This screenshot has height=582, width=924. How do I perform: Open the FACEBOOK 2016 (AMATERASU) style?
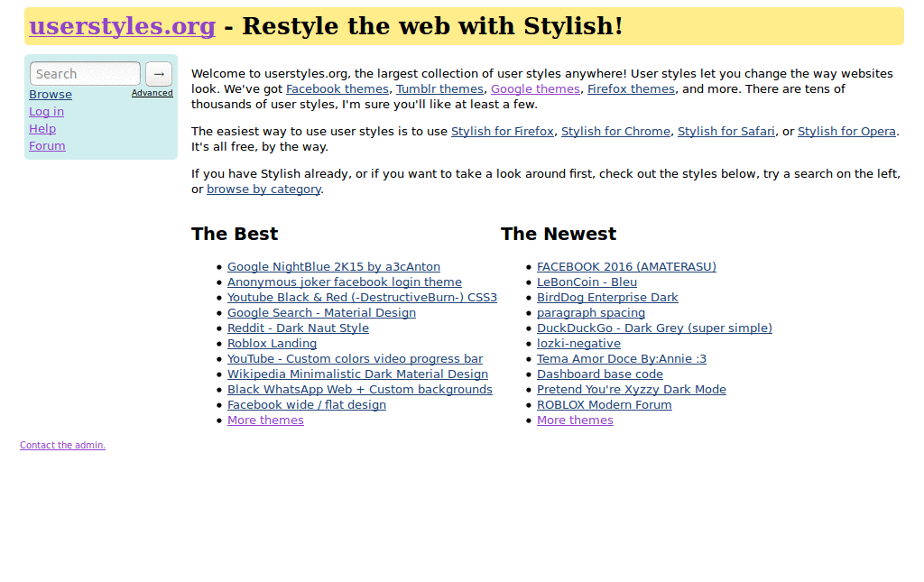tap(626, 266)
